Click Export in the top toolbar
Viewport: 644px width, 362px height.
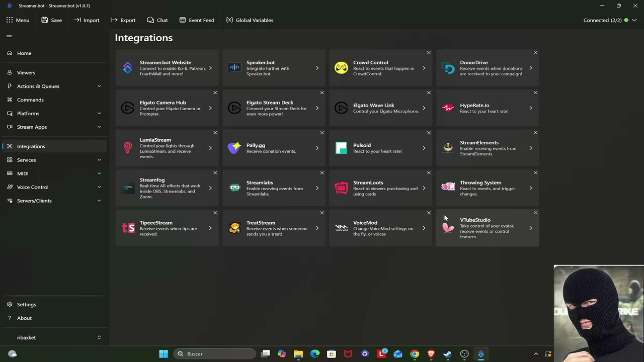(x=123, y=20)
